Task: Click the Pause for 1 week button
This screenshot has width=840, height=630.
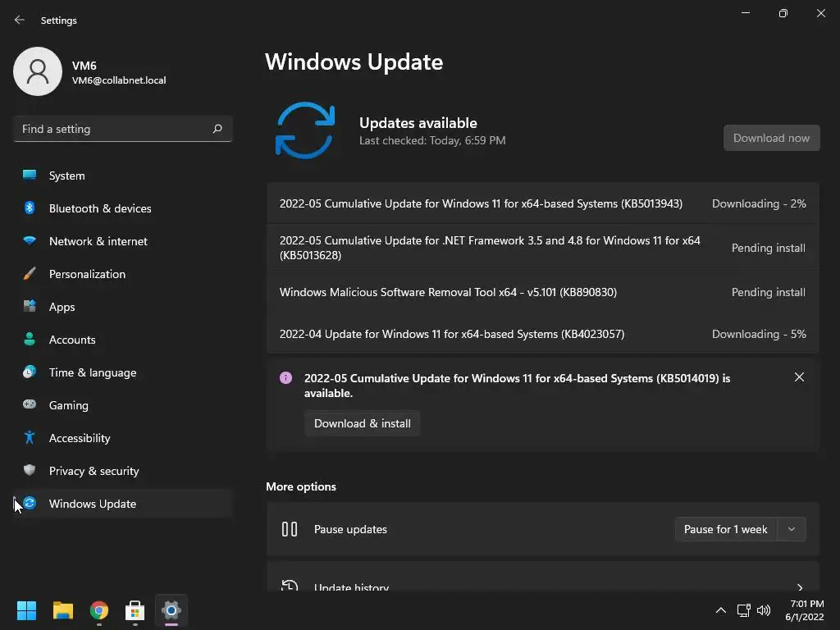Action: (726, 529)
